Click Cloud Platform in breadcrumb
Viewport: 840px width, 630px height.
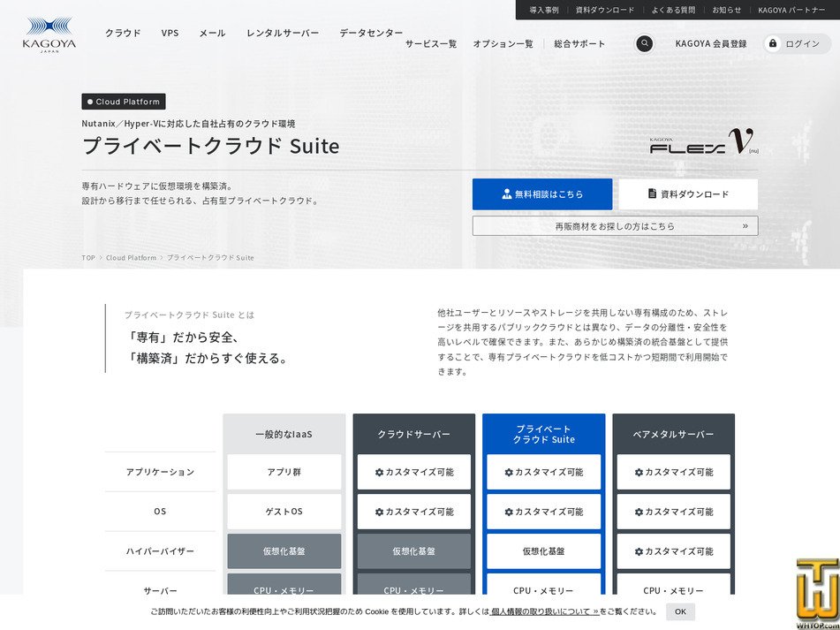[132, 258]
